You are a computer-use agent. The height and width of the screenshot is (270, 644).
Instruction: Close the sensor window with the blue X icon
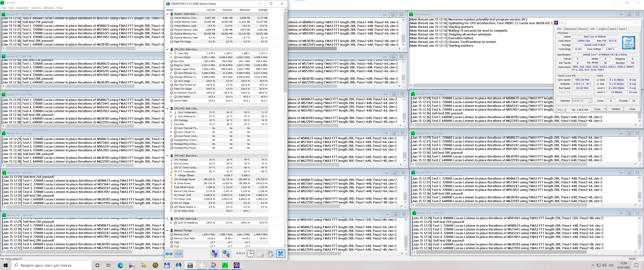[280, 254]
